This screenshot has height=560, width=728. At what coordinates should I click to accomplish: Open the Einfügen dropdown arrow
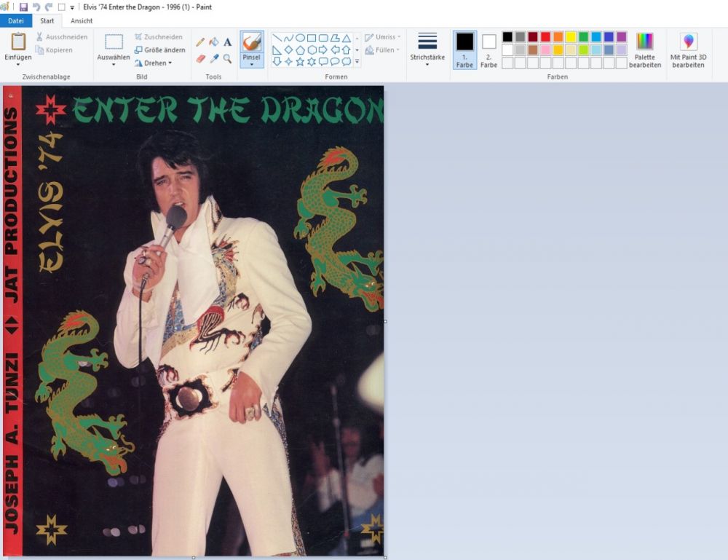click(18, 65)
